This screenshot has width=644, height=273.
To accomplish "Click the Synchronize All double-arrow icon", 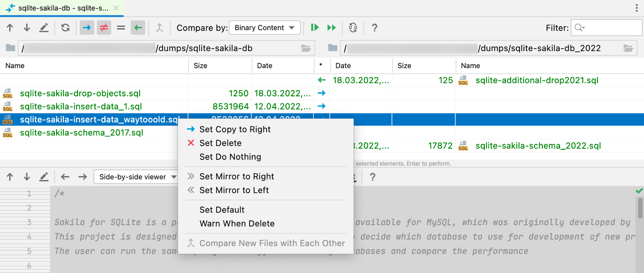I will pos(332,27).
